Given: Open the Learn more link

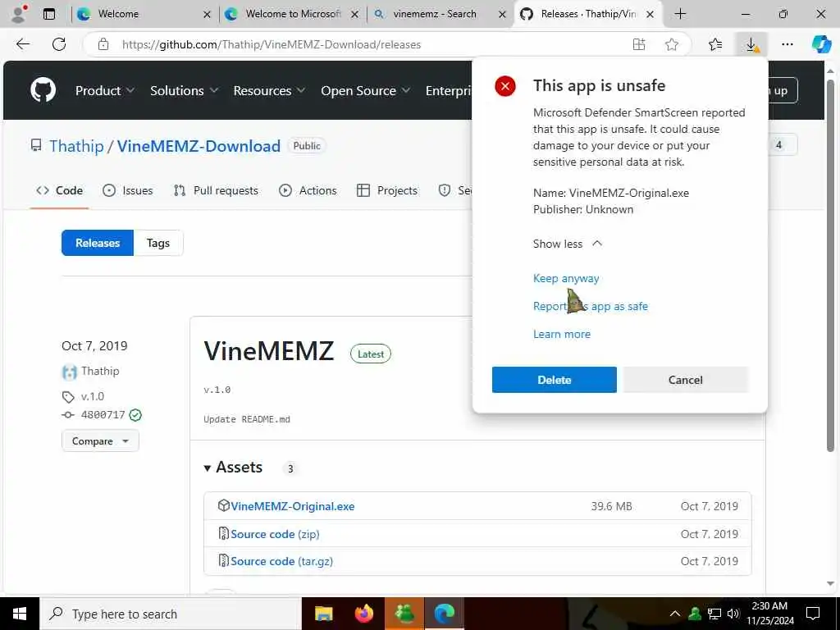Looking at the screenshot, I should pos(561,334).
